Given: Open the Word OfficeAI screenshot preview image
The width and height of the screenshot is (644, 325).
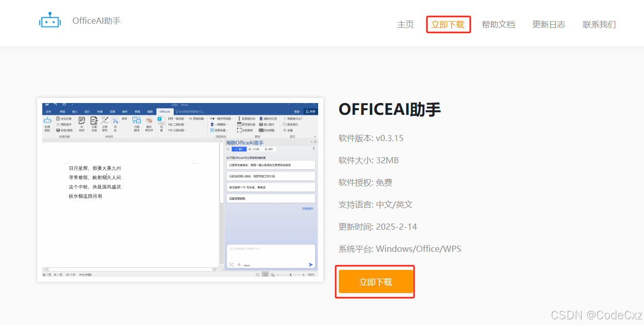Looking at the screenshot, I should click(x=180, y=190).
